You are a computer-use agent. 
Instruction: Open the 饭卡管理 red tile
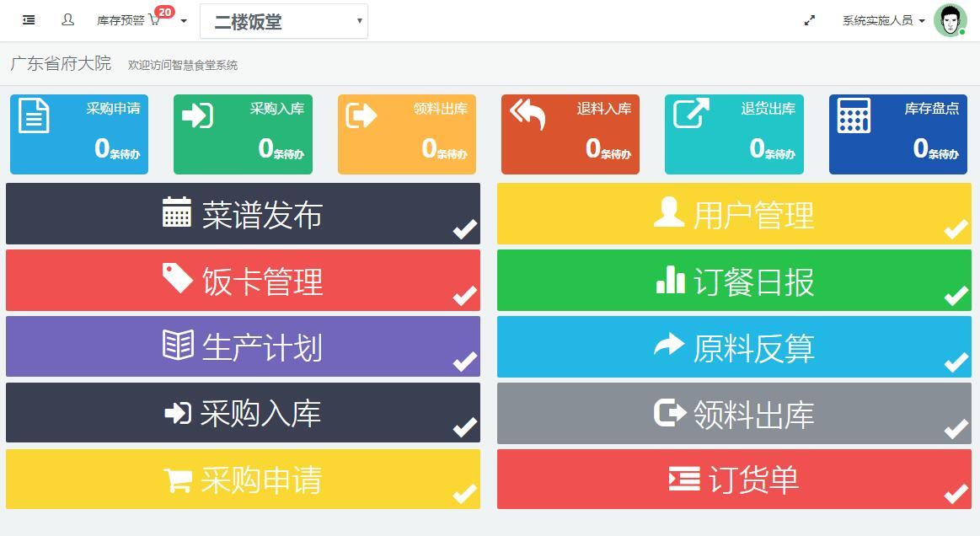click(x=243, y=281)
